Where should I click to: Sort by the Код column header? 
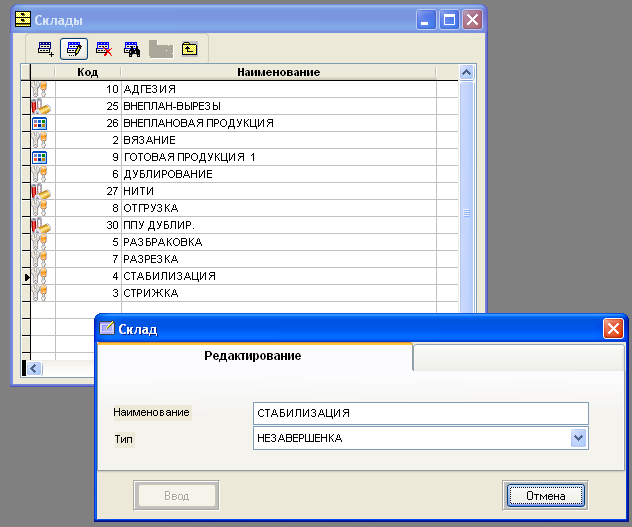(x=87, y=72)
